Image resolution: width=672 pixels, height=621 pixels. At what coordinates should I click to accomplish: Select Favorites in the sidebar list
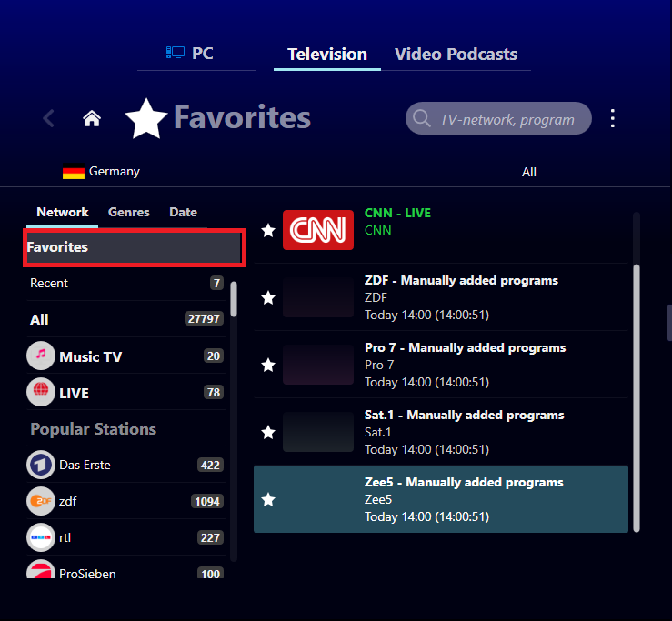point(135,247)
